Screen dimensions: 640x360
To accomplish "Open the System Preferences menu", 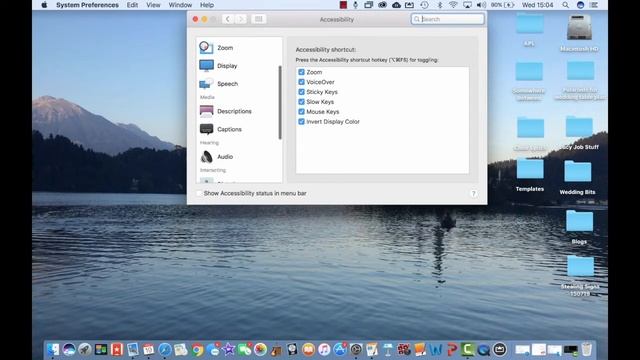I will (x=87, y=5).
